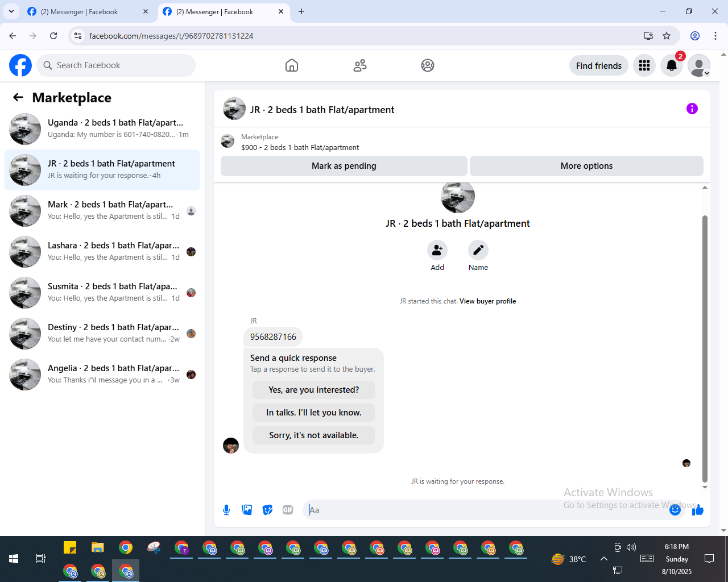
Task: Open the Groups icon in top navigation
Action: [428, 65]
